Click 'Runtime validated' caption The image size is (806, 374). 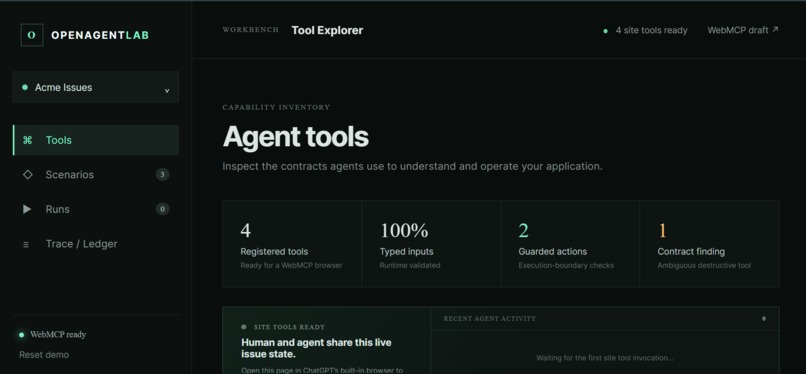click(x=410, y=266)
